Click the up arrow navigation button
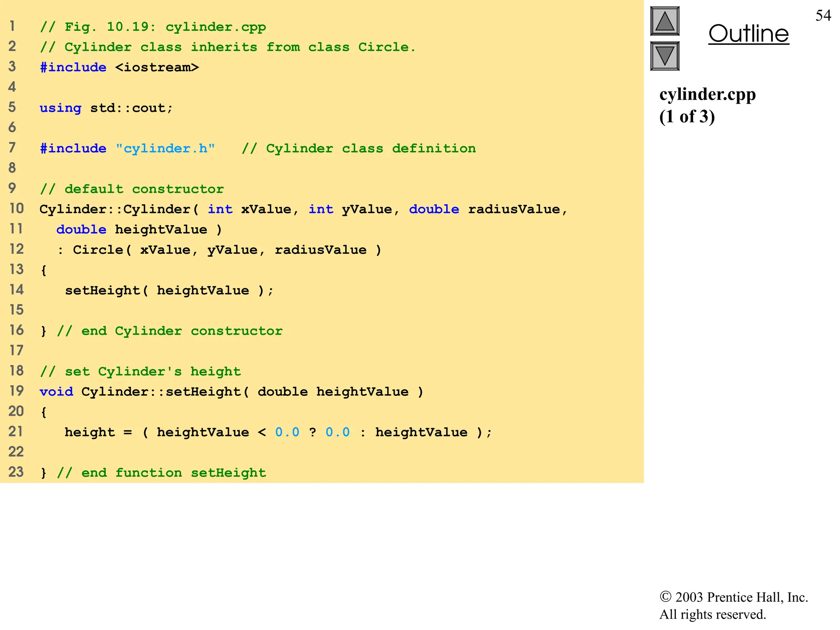This screenshot has width=840, height=630. [665, 21]
